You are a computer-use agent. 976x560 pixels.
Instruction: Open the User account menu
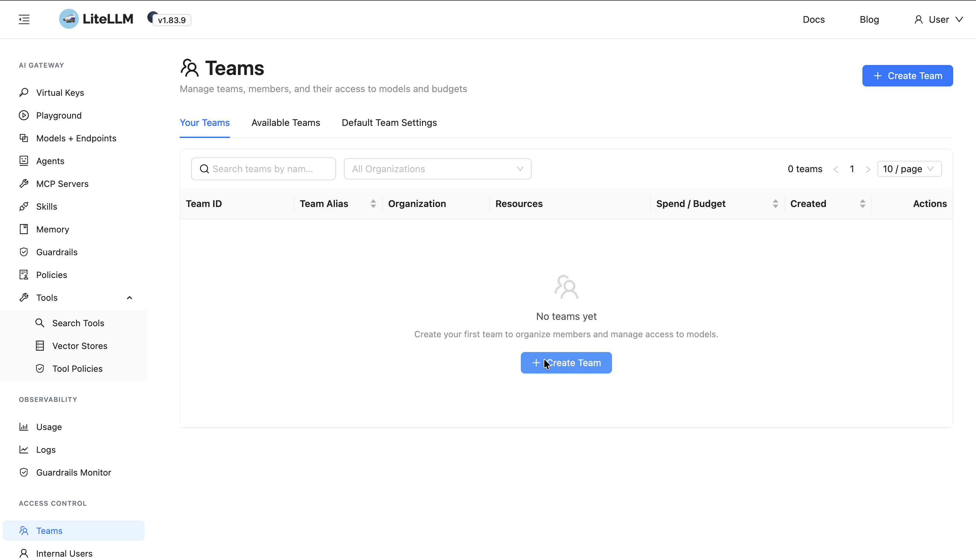(x=938, y=20)
